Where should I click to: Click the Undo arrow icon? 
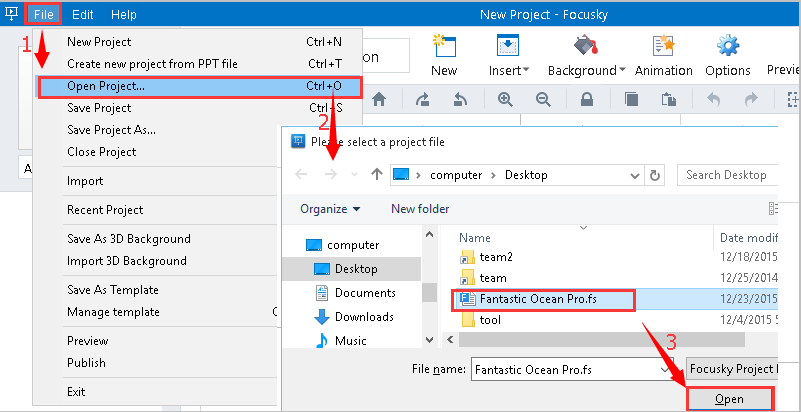(714, 100)
